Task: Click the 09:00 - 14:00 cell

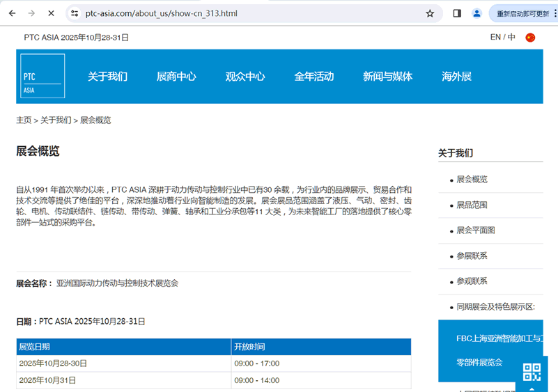Action: click(321, 380)
